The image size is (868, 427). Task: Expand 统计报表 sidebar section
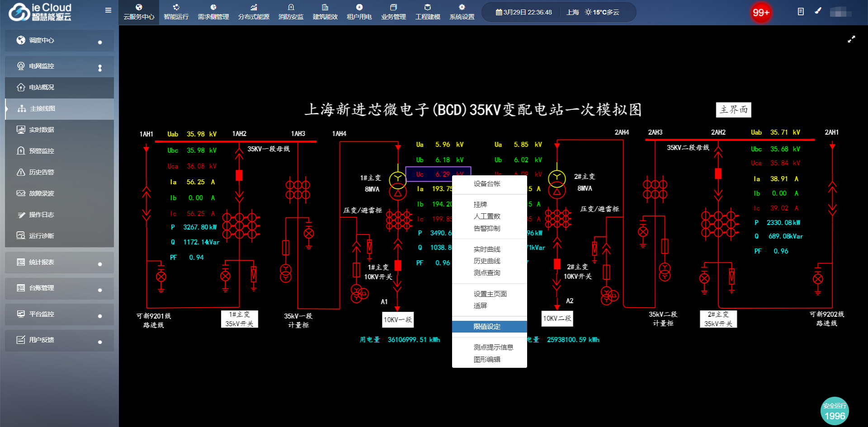(x=59, y=263)
